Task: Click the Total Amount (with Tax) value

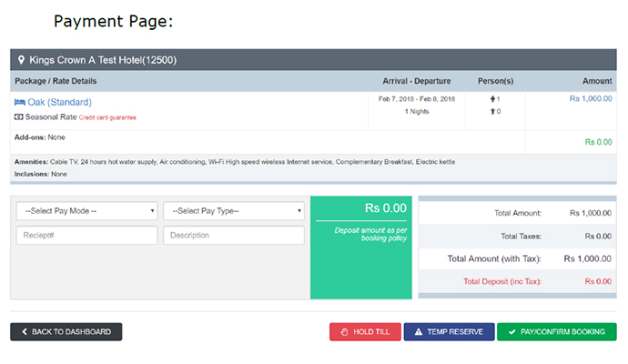Action: (x=588, y=258)
